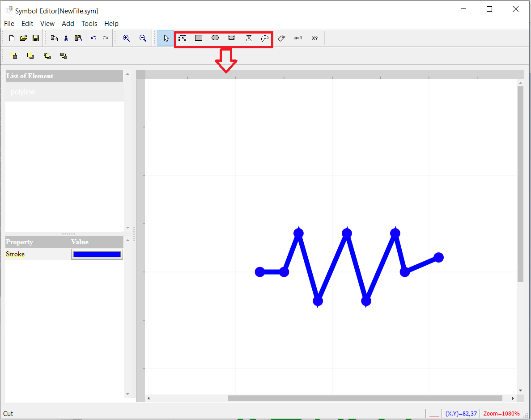Screen dimensions: 531x420
Task: Click the Cut status bar text
Action: pos(8,414)
